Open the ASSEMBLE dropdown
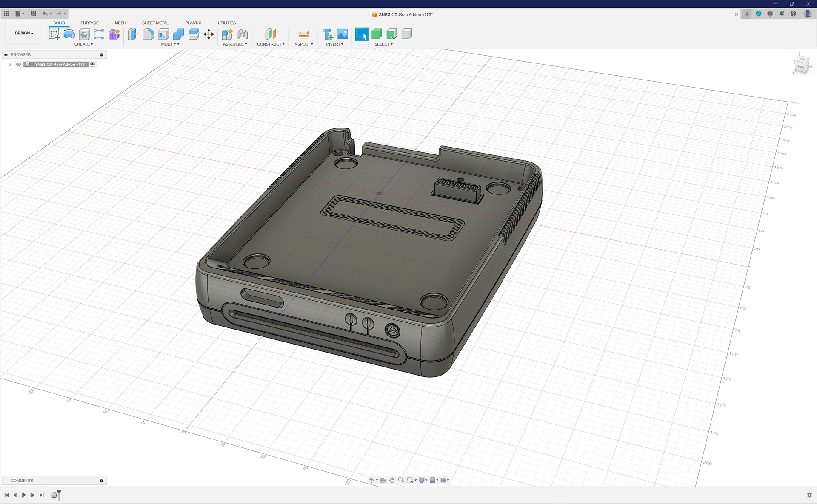817x504 pixels. click(x=235, y=44)
